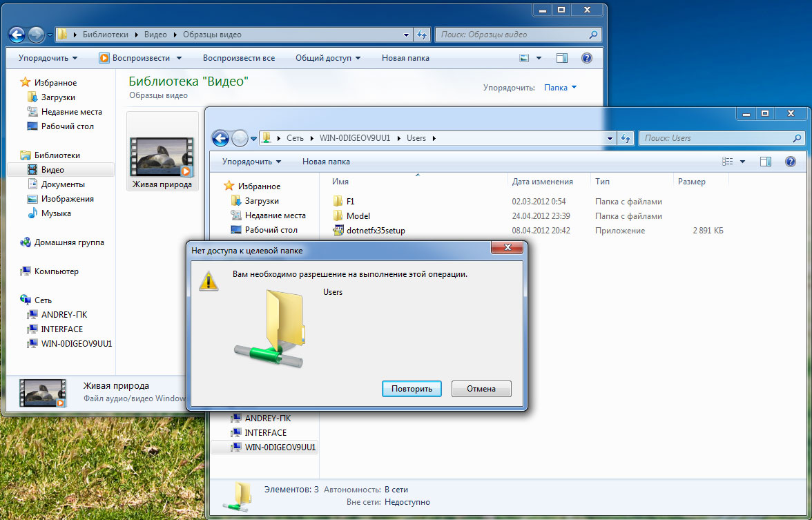Select Документы in the Libraries tree

click(x=63, y=184)
